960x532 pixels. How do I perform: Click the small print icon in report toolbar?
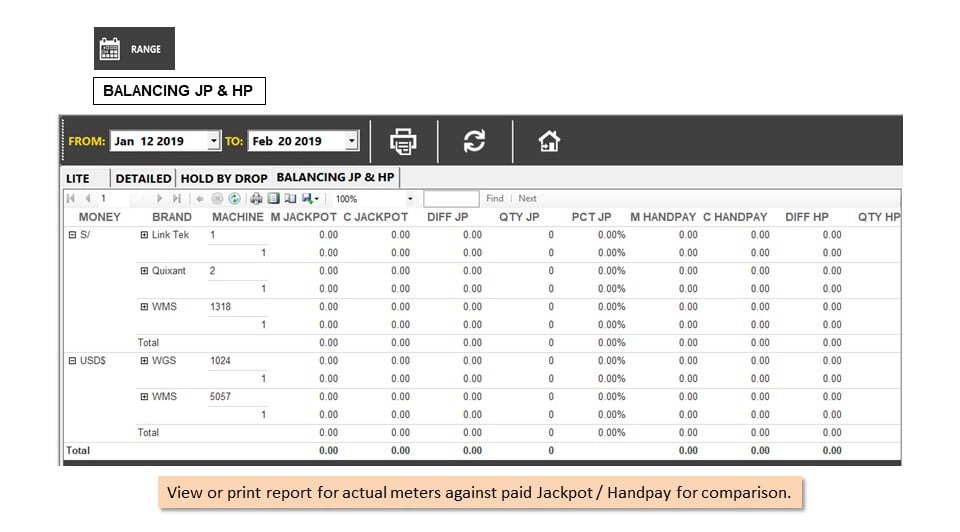pos(257,198)
